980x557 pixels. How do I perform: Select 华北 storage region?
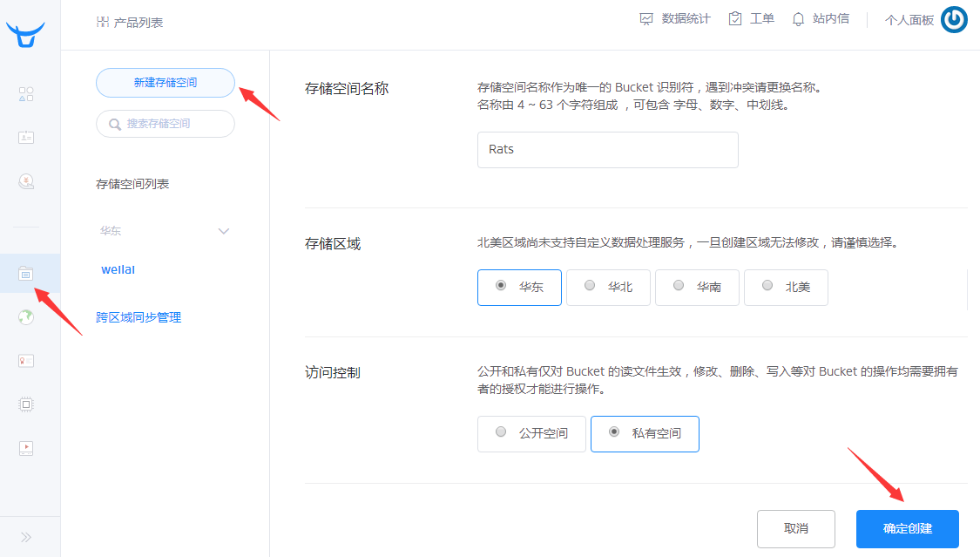pyautogui.click(x=608, y=288)
